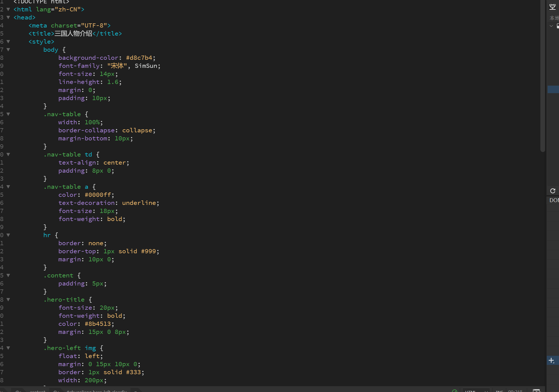The image size is (559, 392).
Task: Collapse the head element fold arrow
Action: tap(8, 18)
